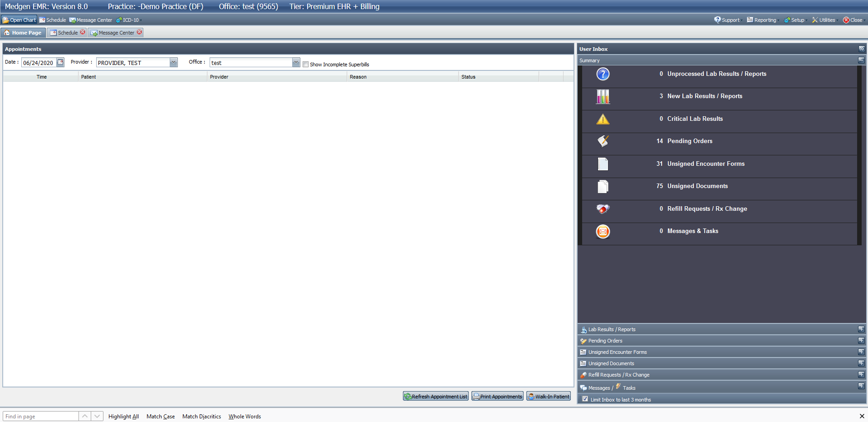Click the Find in page search field
The width and height of the screenshot is (868, 422).
(x=41, y=417)
